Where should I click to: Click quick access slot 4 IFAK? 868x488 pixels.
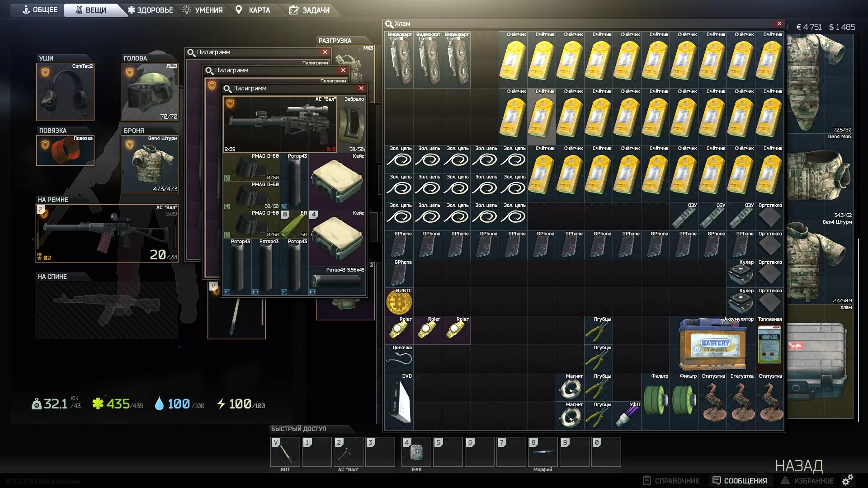416,452
